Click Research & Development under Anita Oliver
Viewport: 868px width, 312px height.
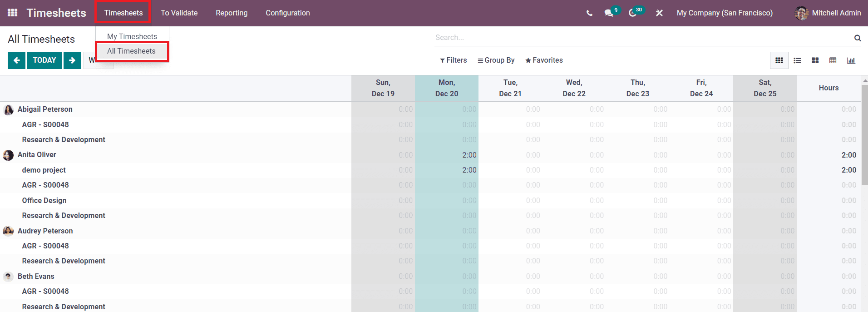click(64, 216)
